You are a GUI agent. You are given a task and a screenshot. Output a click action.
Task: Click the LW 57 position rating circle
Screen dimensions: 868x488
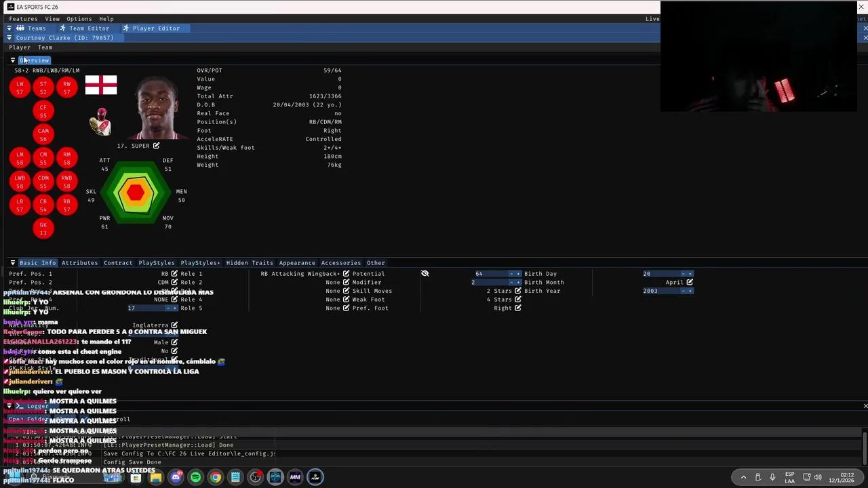(20, 87)
